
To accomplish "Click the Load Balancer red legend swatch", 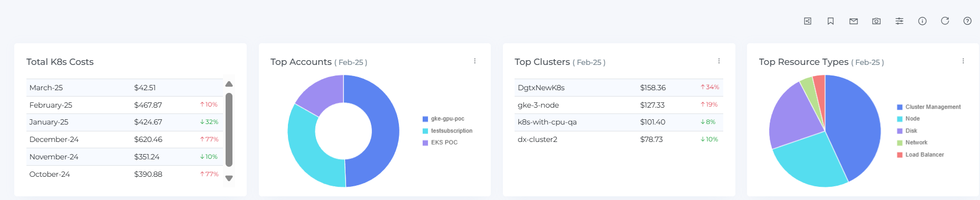I will [900, 155].
